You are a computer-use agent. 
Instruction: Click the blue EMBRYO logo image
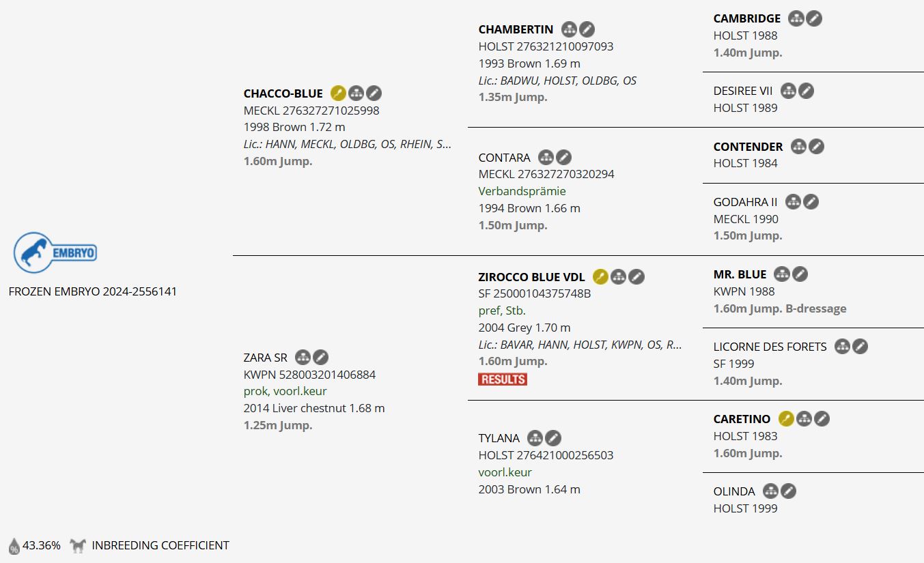[55, 253]
